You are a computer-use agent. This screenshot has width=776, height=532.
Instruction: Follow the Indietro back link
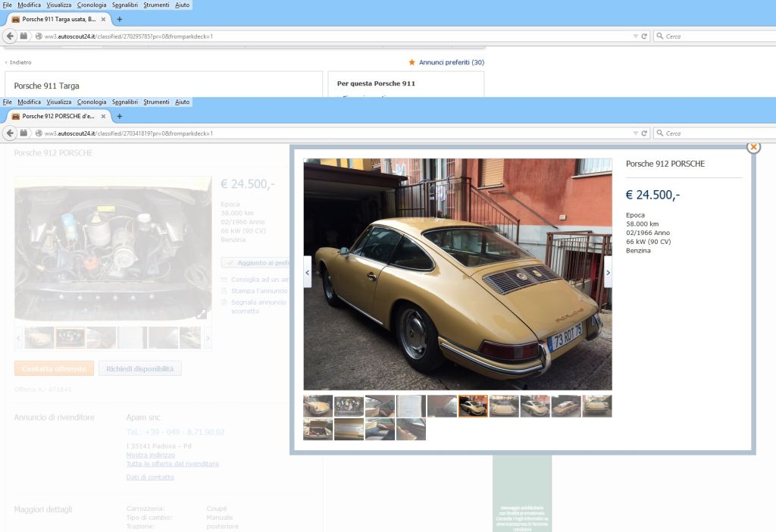[20, 62]
